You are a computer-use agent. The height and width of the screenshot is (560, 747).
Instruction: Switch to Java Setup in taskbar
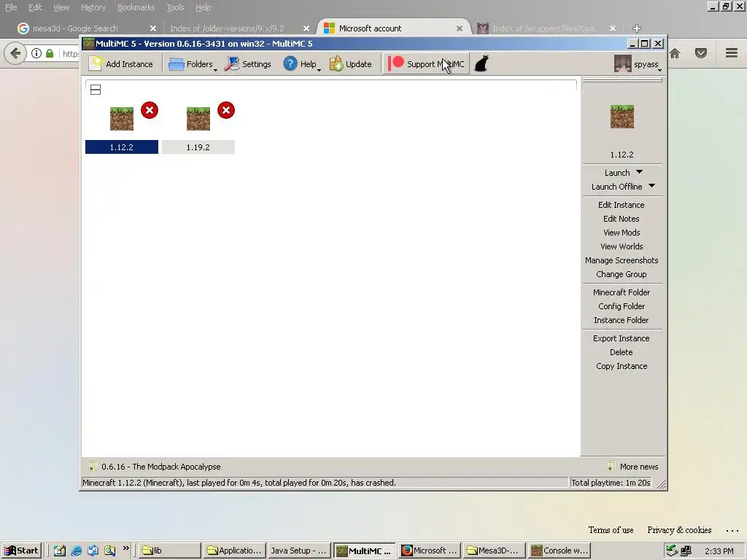(299, 551)
